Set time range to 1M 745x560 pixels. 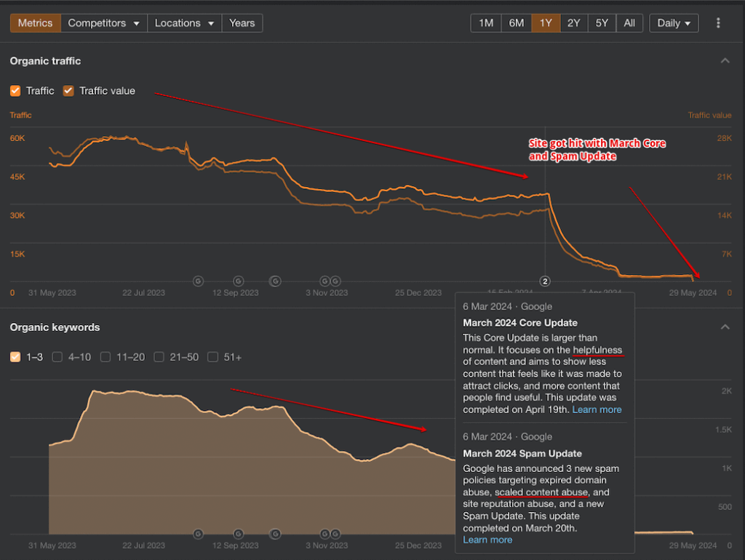click(x=486, y=23)
